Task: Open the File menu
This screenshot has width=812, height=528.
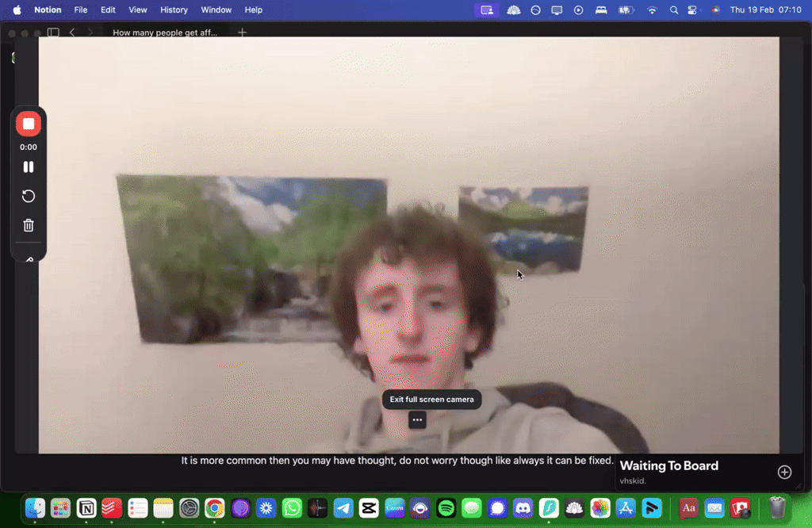Action: coord(81,10)
